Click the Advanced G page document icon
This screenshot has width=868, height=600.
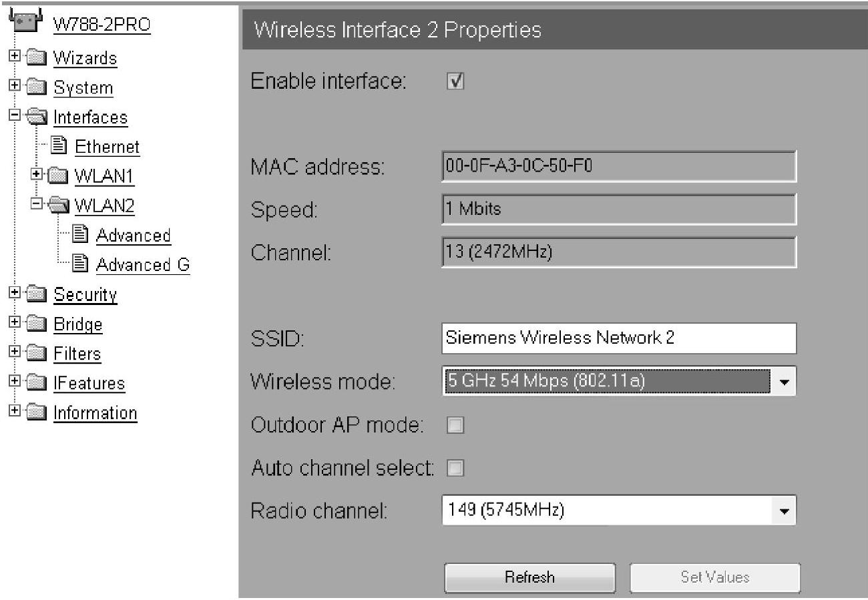click(x=80, y=264)
